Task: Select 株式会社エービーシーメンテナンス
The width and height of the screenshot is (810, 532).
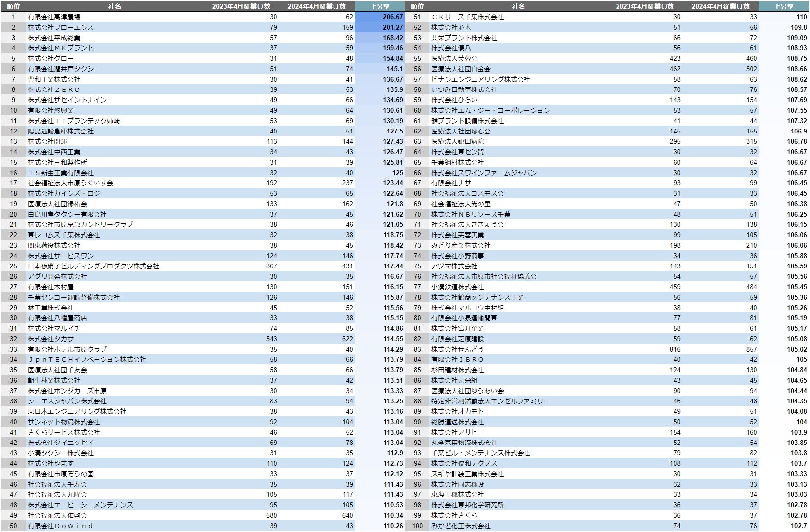Action: point(80,505)
